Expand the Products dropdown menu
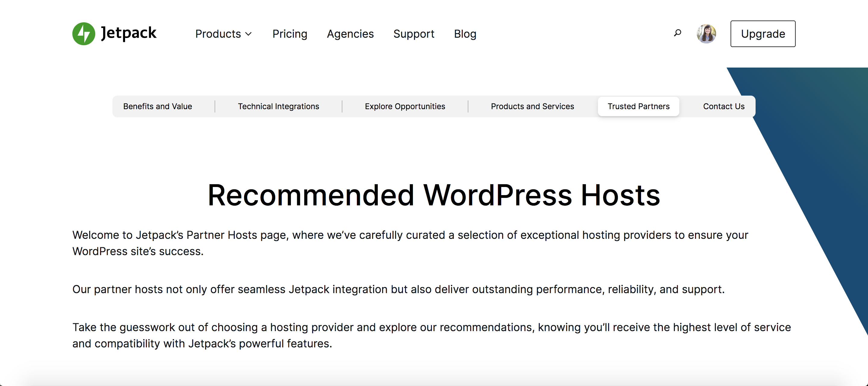Viewport: 868px width, 386px height. click(224, 34)
